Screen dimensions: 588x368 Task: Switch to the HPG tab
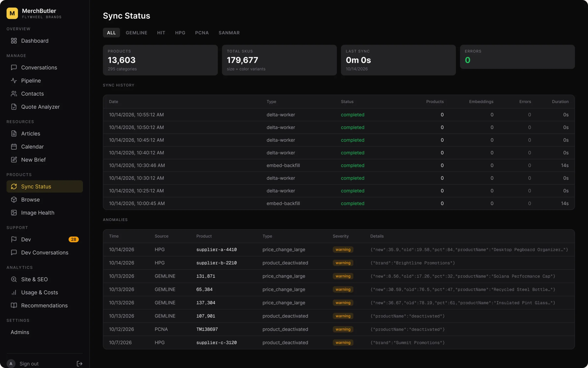180,33
